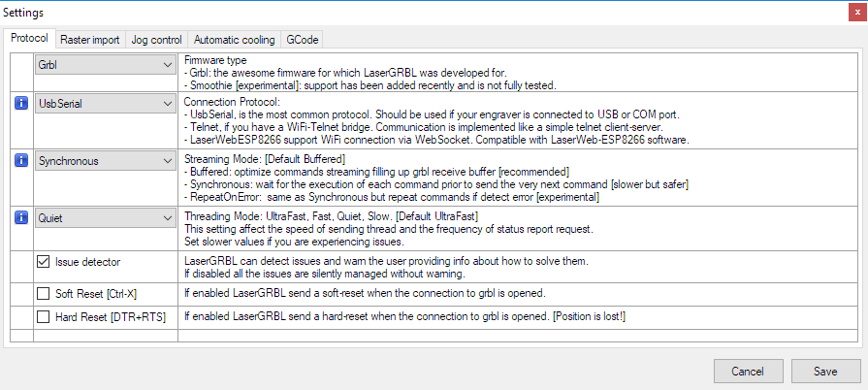Select the Protocol tab

[x=29, y=39]
